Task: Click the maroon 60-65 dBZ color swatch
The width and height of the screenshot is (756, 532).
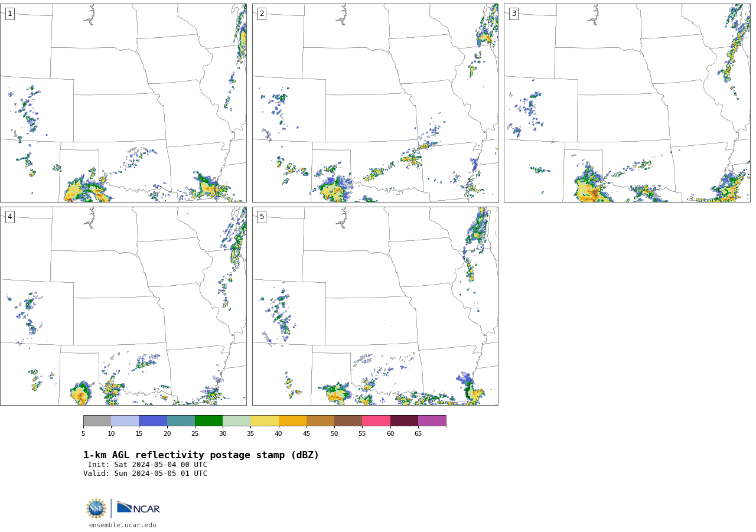Action: pos(404,421)
